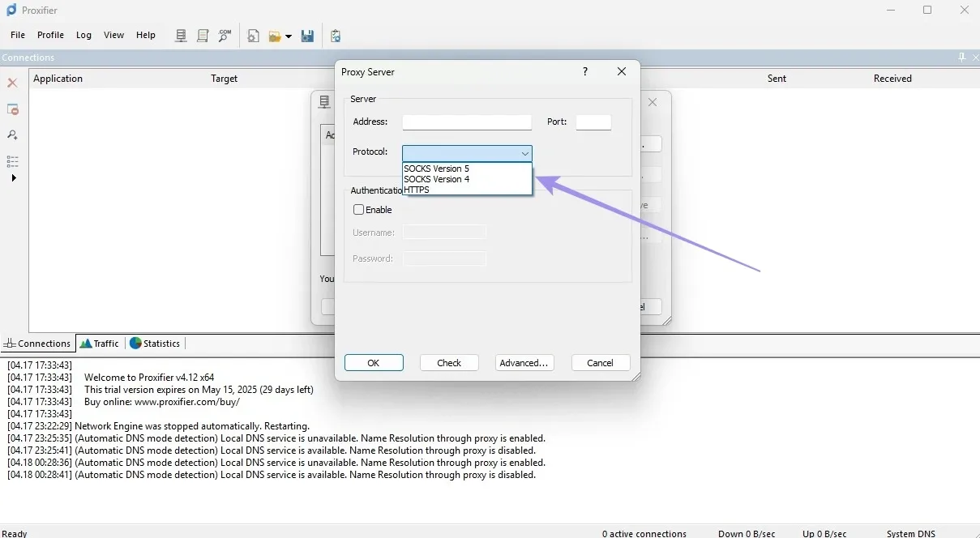This screenshot has width=980, height=538.
Task: Open the View menu
Action: 114,35
